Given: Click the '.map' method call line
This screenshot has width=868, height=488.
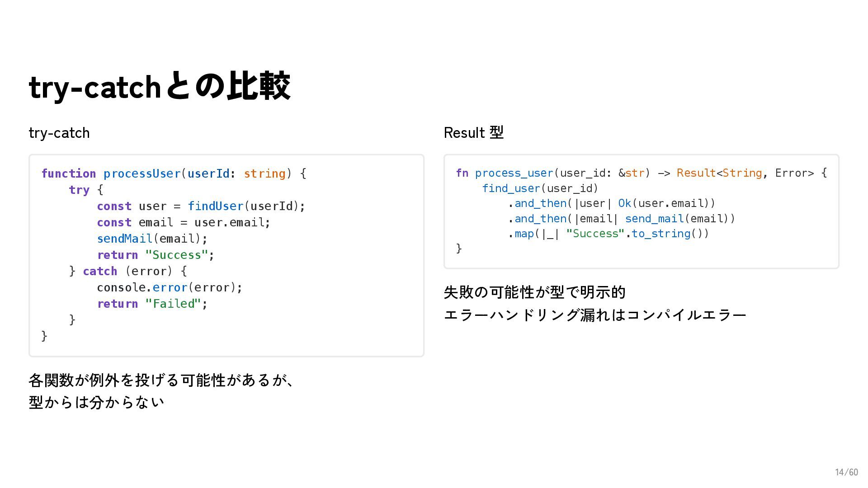Looking at the screenshot, I should coord(608,234).
